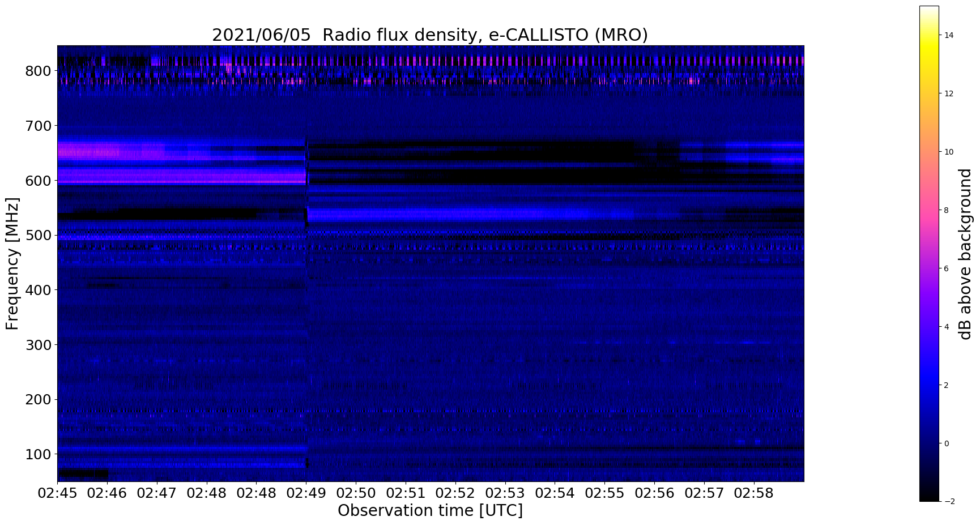Click the 02:55 time tick label
The width and height of the screenshot is (980, 525).
click(x=604, y=493)
